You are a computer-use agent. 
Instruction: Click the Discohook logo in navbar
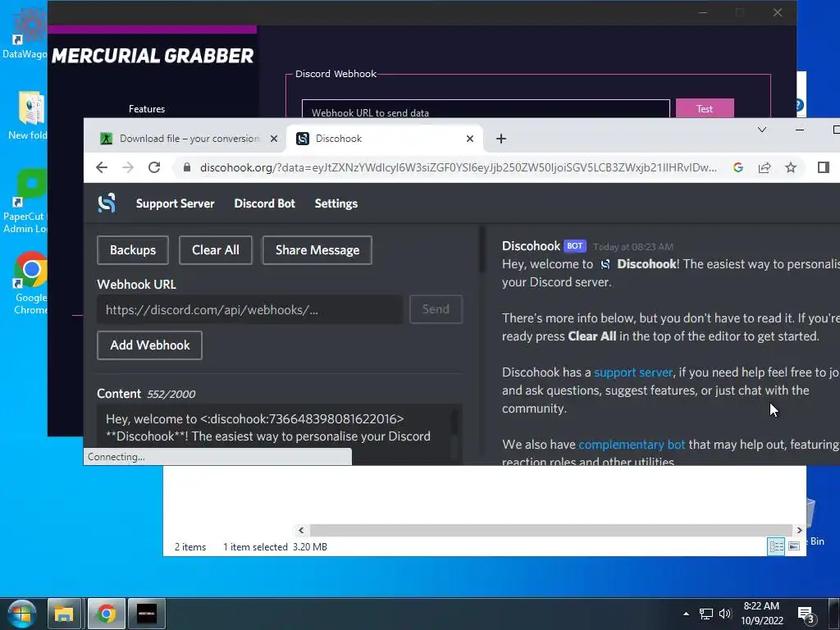(107, 203)
